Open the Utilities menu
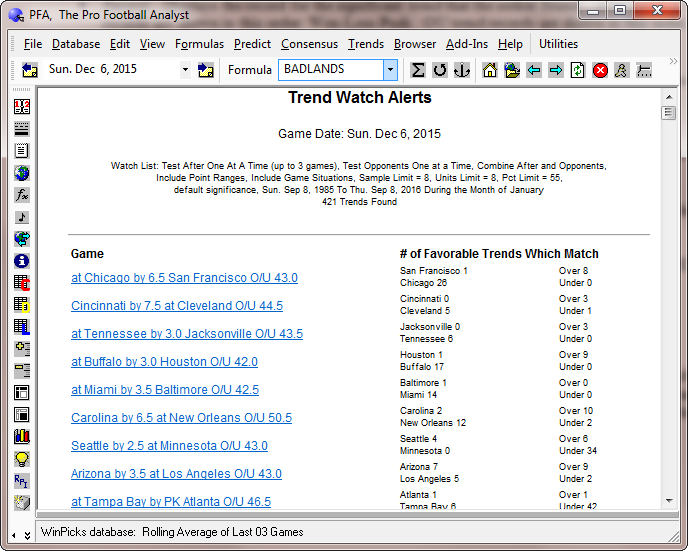This screenshot has width=688, height=551. (x=558, y=44)
